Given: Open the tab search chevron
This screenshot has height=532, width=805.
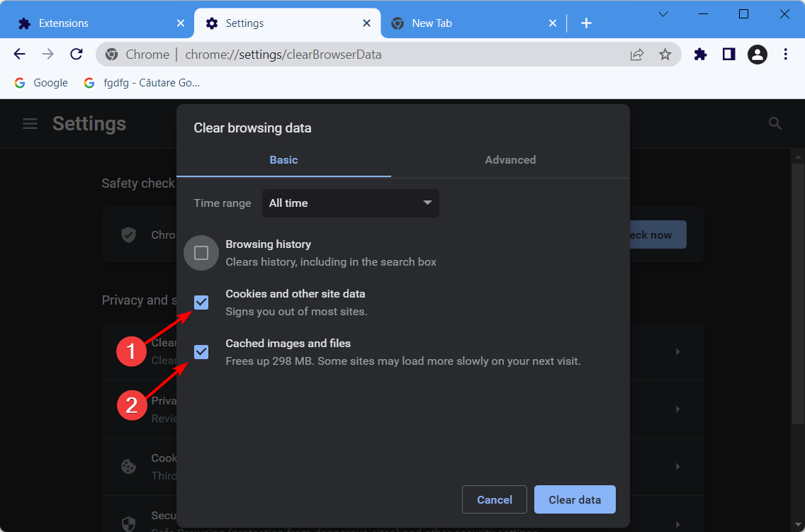Looking at the screenshot, I should 663,14.
